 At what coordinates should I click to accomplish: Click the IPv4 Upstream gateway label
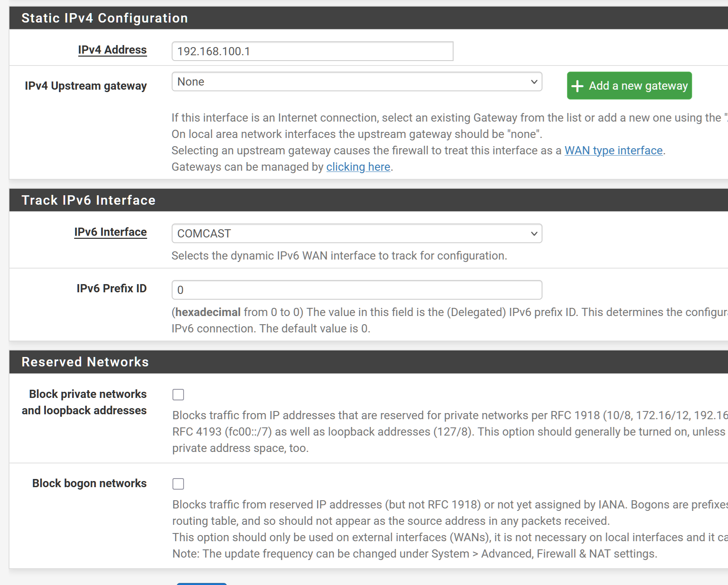point(86,86)
